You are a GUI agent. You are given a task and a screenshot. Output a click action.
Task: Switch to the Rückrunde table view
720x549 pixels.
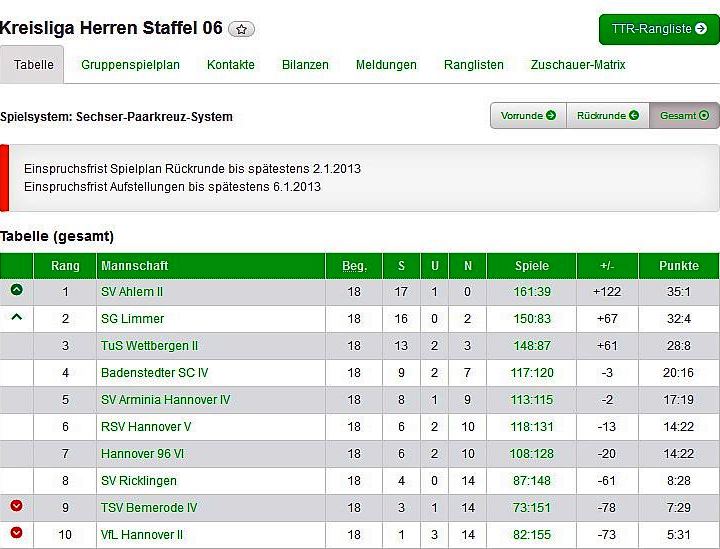click(607, 116)
